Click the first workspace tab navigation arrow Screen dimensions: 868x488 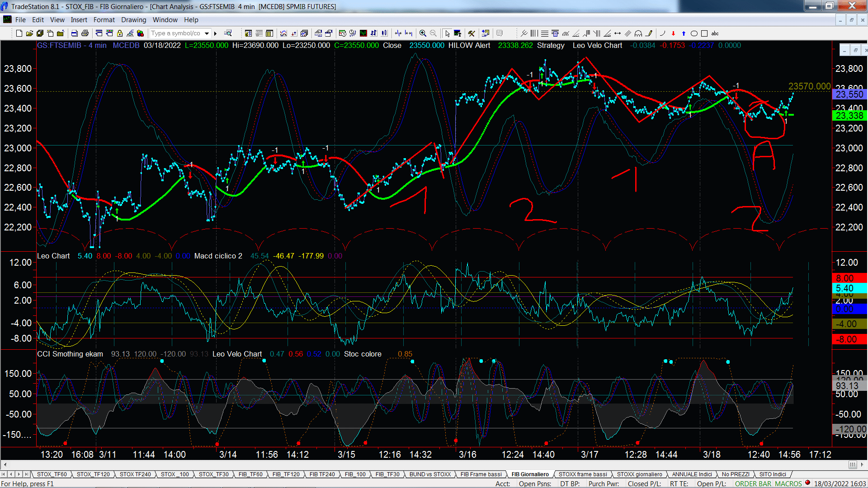pos(4,474)
